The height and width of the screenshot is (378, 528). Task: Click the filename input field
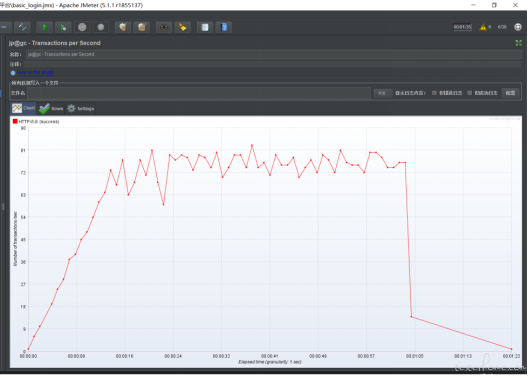[199, 93]
